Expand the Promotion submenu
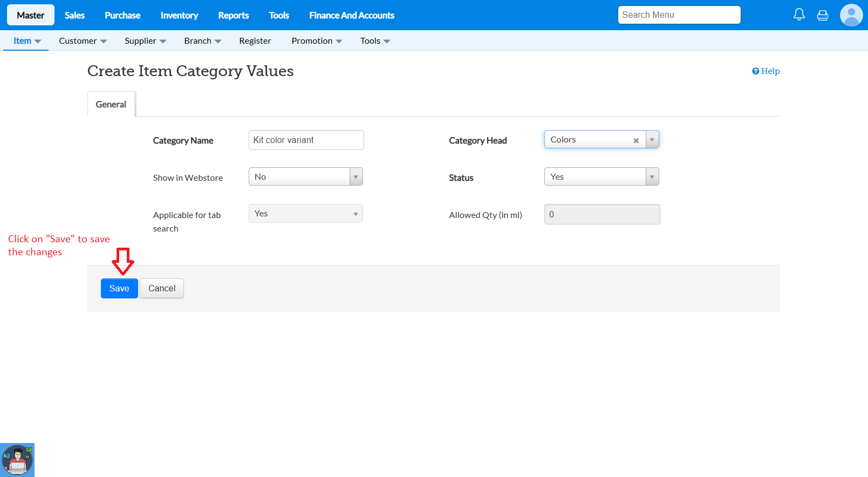This screenshot has width=868, height=477. pyautogui.click(x=317, y=41)
